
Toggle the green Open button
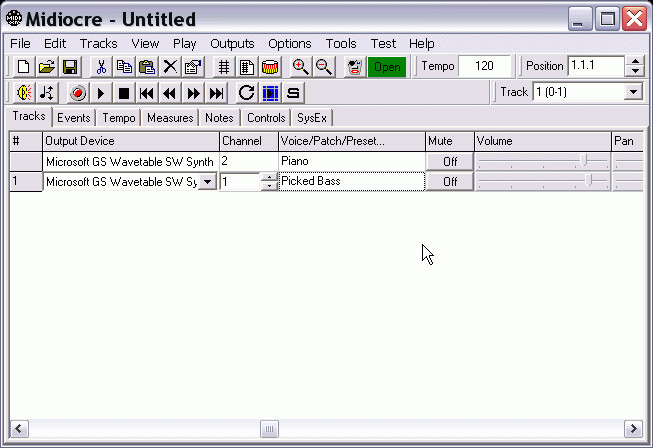387,67
